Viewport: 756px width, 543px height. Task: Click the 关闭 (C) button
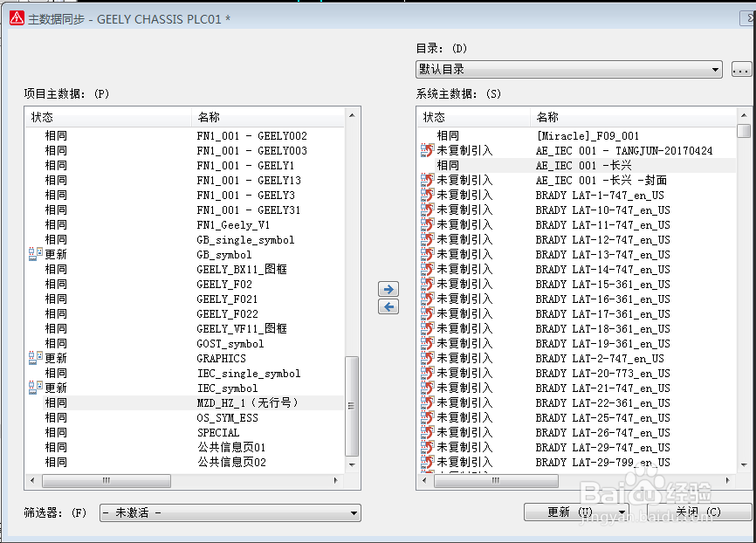(x=698, y=512)
